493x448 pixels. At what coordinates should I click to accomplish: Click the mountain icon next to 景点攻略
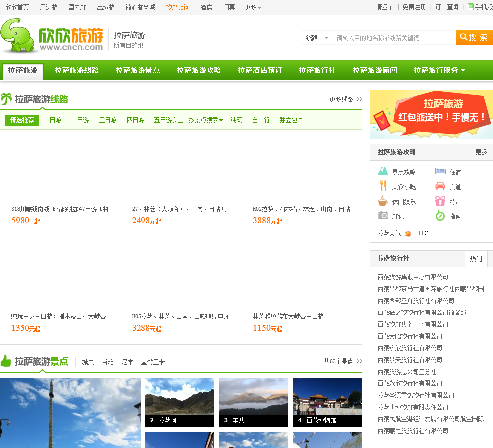tap(383, 171)
